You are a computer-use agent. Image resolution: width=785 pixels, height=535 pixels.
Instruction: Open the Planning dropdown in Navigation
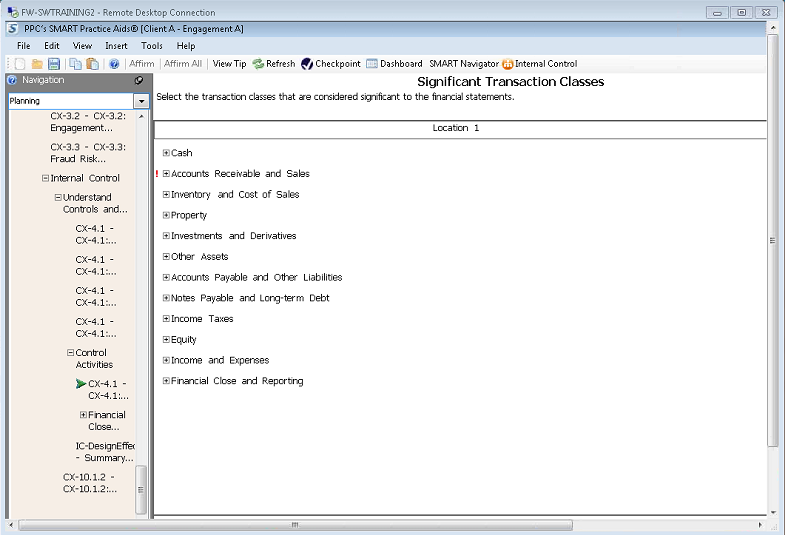[141, 101]
